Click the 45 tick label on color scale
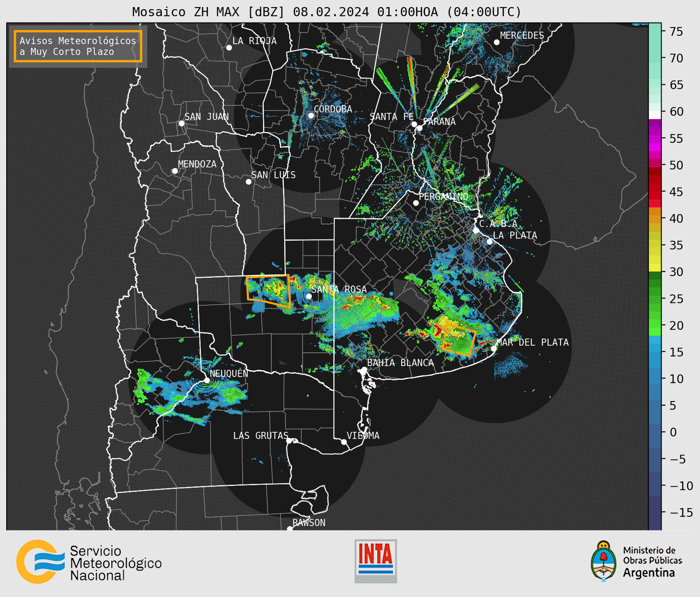 [677, 192]
